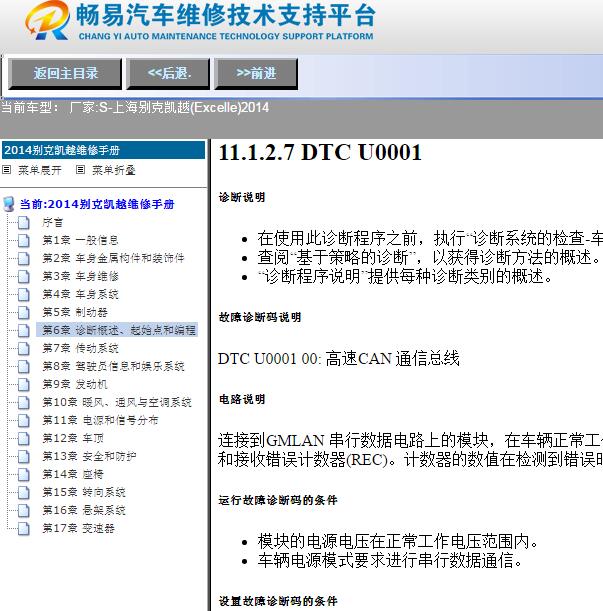Select 2014别克凯越维修手册 panel header

[x=103, y=150]
